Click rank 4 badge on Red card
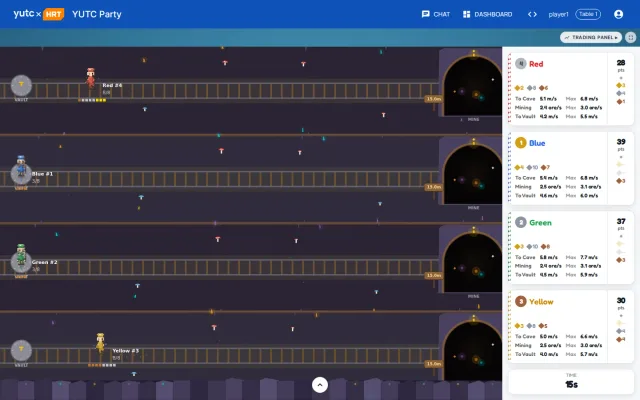This screenshot has width=640, height=400. (520, 64)
